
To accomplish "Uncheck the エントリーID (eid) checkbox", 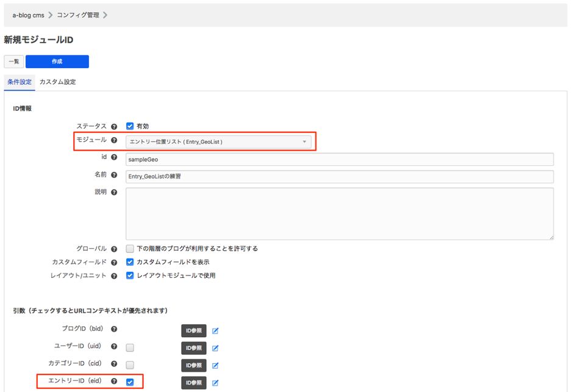I will (x=130, y=382).
